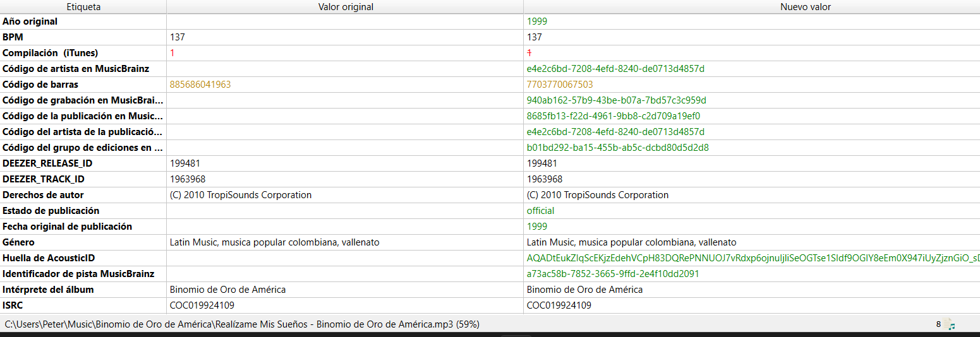
Task: Select the new value 1999 for Año original
Action: pyautogui.click(x=537, y=21)
